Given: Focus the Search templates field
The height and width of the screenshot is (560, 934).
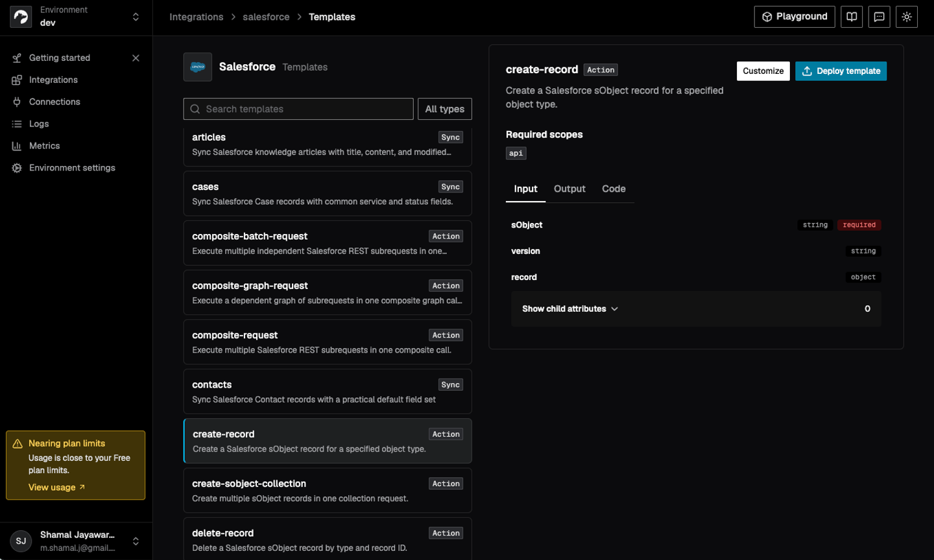Looking at the screenshot, I should (x=298, y=109).
